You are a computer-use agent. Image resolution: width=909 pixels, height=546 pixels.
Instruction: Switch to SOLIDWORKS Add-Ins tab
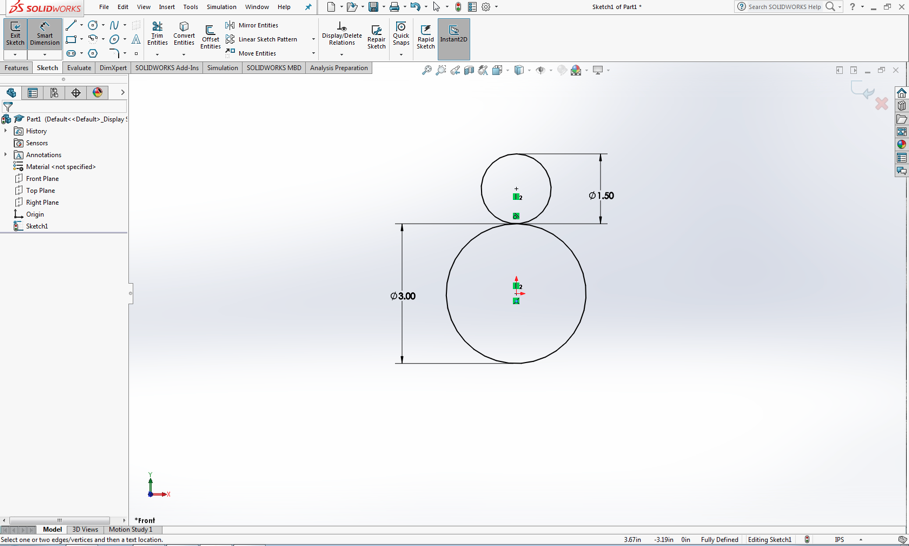(167, 68)
